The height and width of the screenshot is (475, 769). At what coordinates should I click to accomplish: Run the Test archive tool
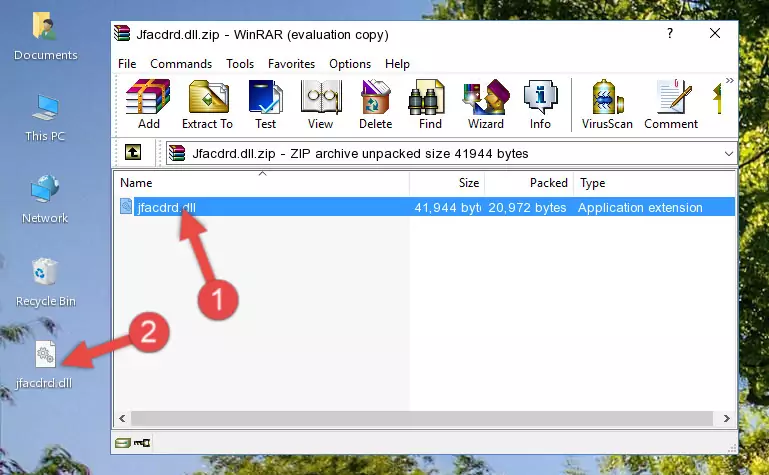[x=265, y=104]
